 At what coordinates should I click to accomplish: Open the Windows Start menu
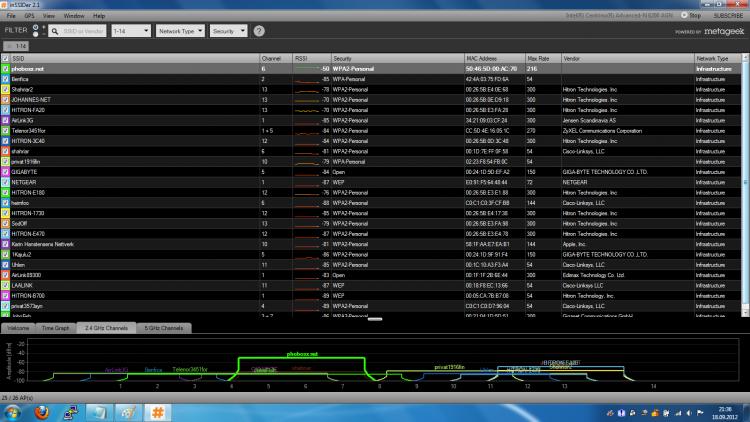[12, 412]
